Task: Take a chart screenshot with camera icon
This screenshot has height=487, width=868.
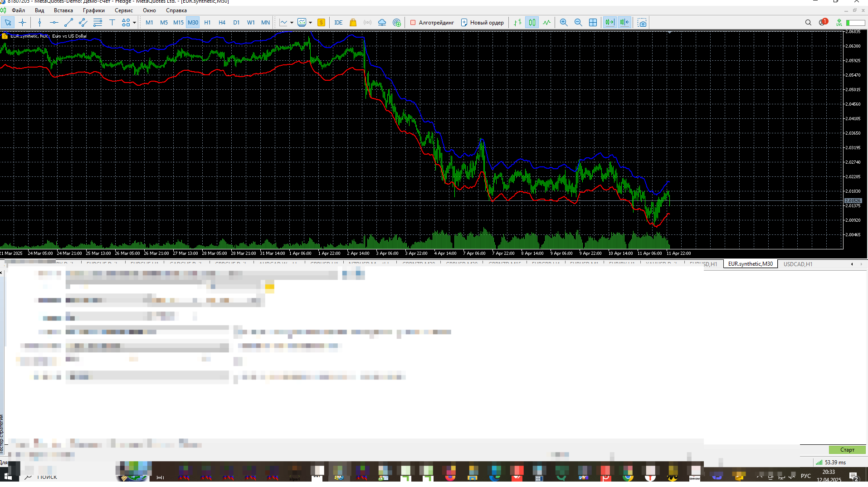Action: [x=642, y=22]
